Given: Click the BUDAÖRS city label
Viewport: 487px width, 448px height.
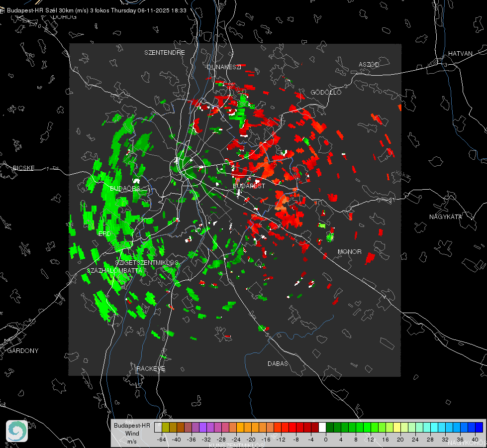Looking at the screenshot, I should pos(125,189).
